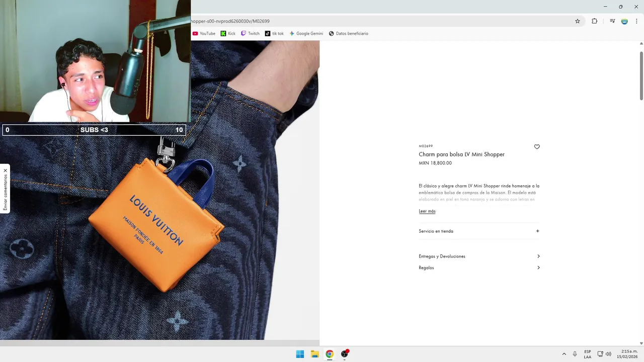The image size is (644, 362).
Task: Open the Enviar comentarios feedback tab
Action: [x=5, y=193]
